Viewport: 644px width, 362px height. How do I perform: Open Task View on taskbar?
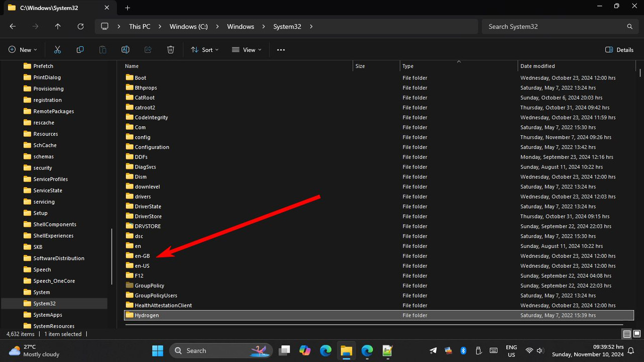[285, 350]
